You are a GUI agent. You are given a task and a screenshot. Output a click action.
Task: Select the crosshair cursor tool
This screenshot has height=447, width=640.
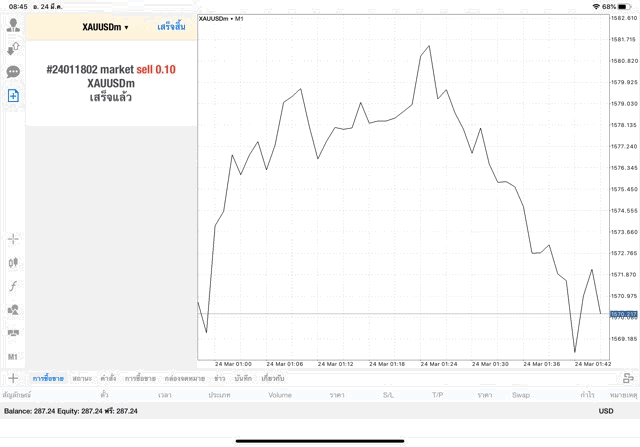(13, 239)
